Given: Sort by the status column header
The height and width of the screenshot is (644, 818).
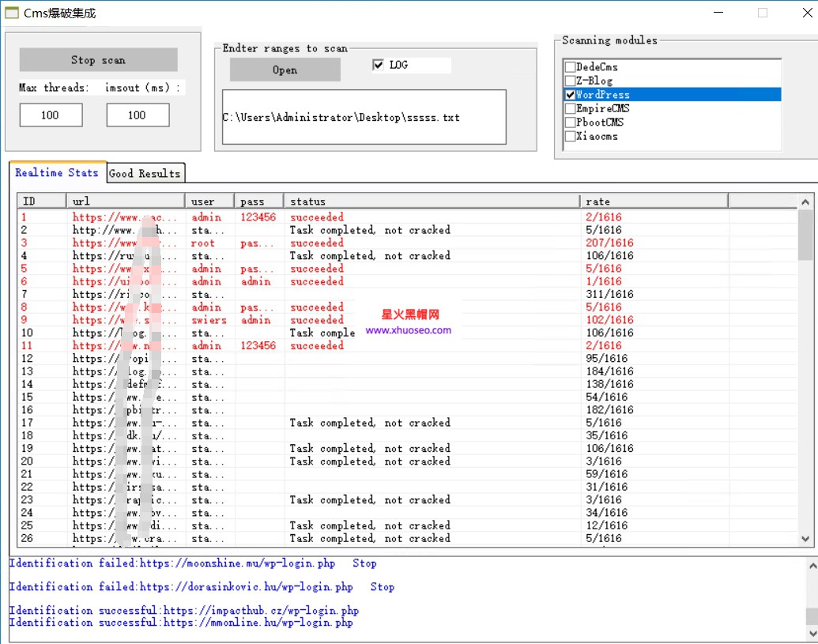Looking at the screenshot, I should (432, 201).
